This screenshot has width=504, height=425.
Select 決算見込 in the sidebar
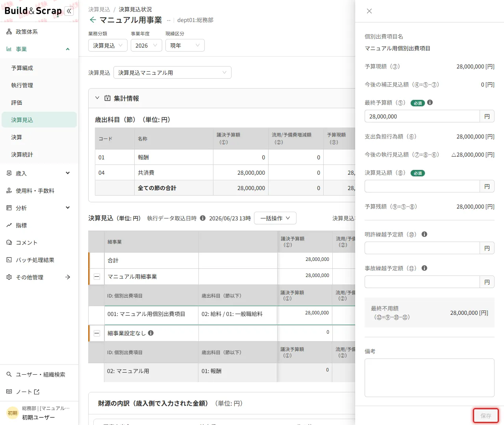click(39, 120)
